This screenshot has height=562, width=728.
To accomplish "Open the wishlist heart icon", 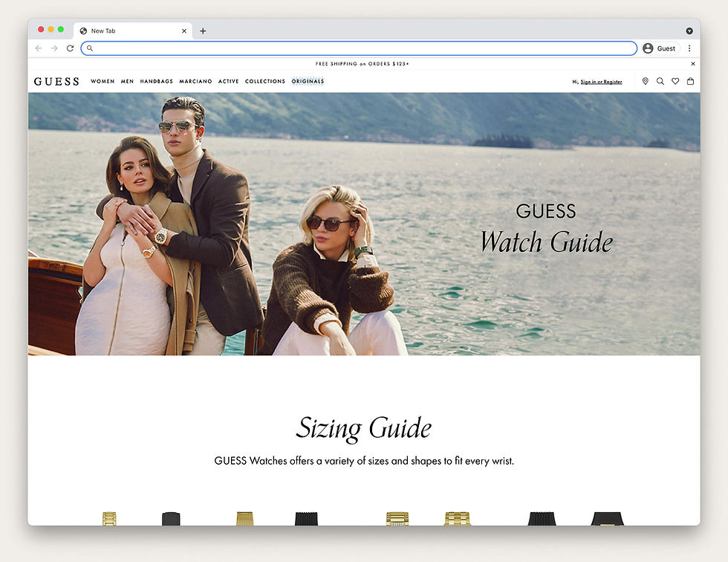I will pyautogui.click(x=675, y=81).
